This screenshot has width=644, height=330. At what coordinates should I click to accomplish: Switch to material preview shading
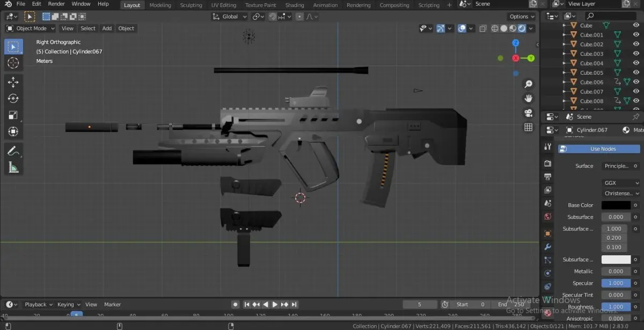513,28
